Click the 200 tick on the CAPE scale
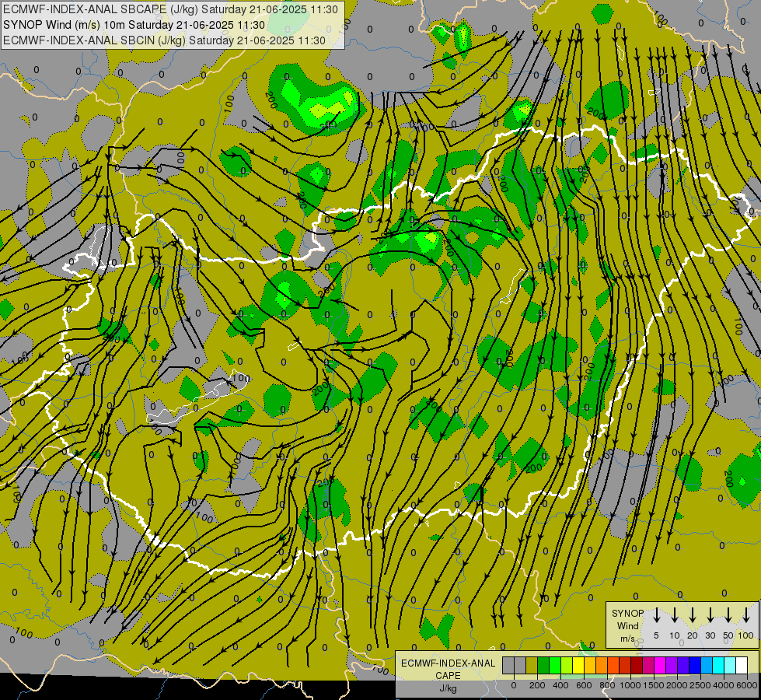This screenshot has height=700, width=761. [537, 685]
